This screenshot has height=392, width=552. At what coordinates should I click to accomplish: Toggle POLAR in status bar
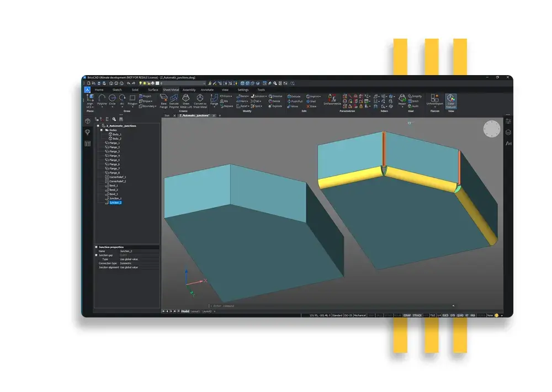398,315
